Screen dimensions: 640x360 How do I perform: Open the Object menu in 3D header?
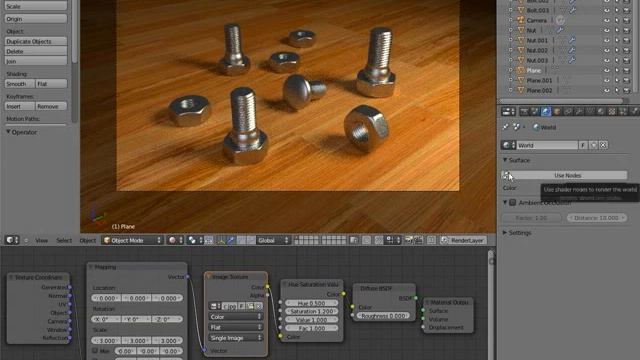click(87, 240)
